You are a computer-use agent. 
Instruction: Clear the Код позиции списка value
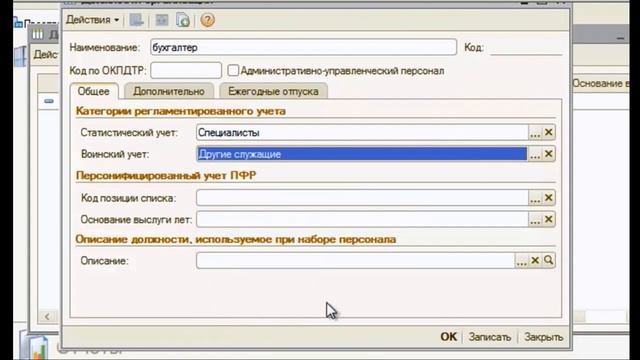(549, 198)
